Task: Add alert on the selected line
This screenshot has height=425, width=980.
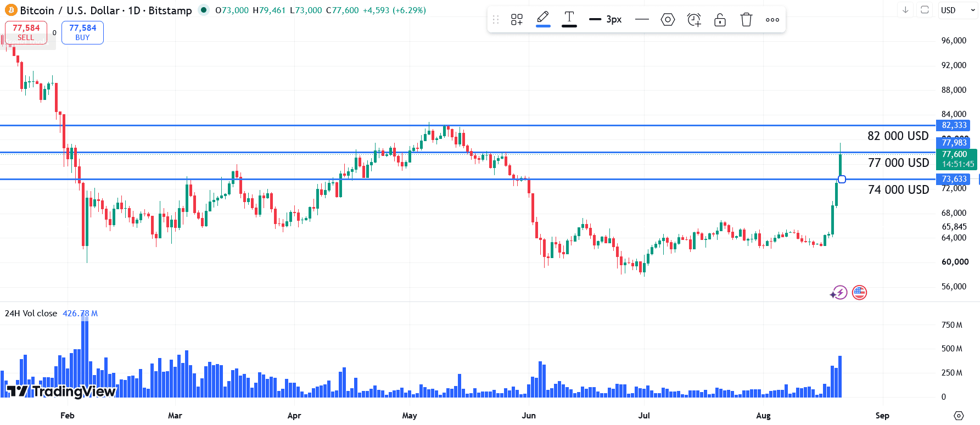Action: pyautogui.click(x=694, y=20)
